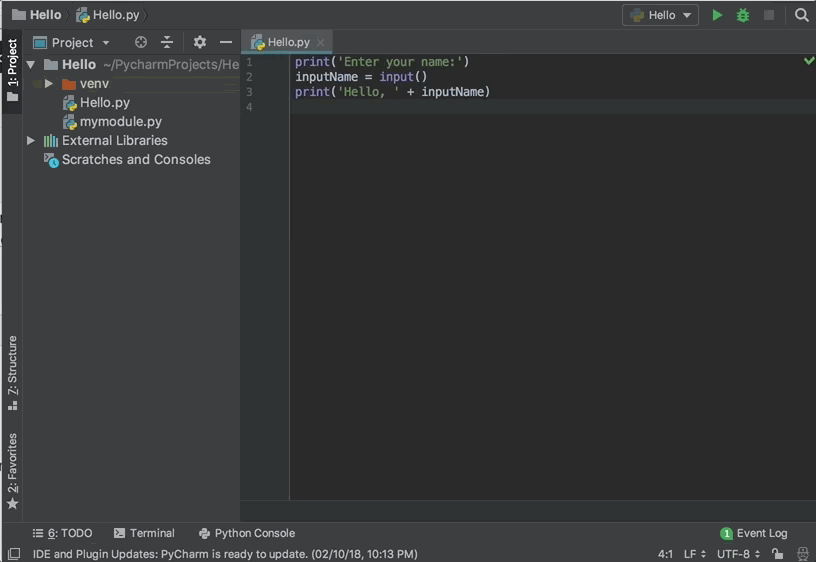The height and width of the screenshot is (562, 816).
Task: Run the Hello configuration with green play button
Action: pos(717,15)
